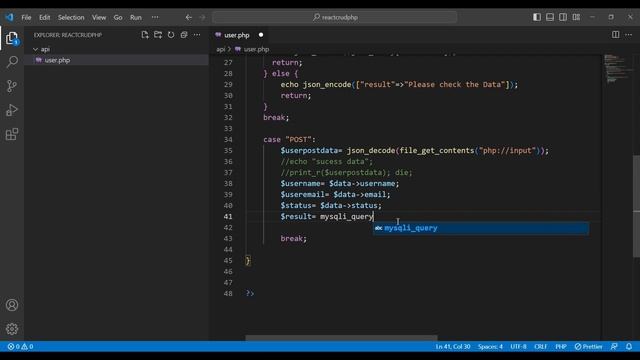Click Ln 41, Col 30 in status bar
Viewport: 640px width, 360px height.
pyautogui.click(x=453, y=347)
